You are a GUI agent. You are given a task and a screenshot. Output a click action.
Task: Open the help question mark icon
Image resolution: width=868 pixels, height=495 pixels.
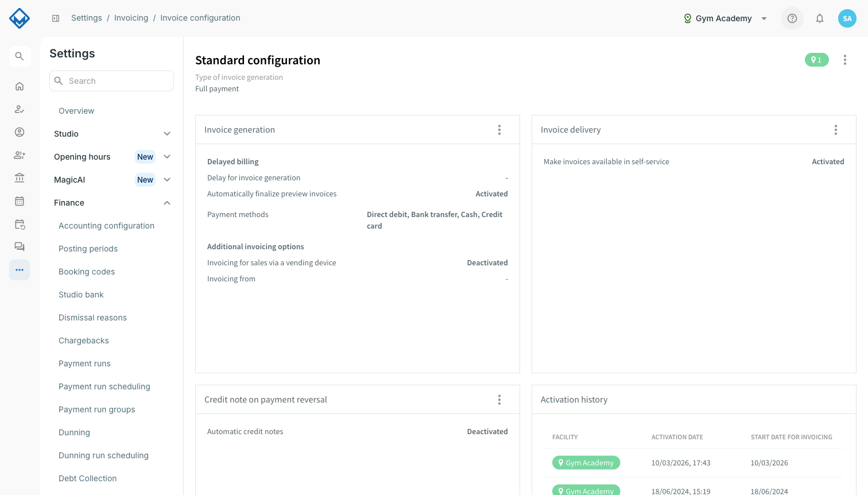tap(792, 18)
